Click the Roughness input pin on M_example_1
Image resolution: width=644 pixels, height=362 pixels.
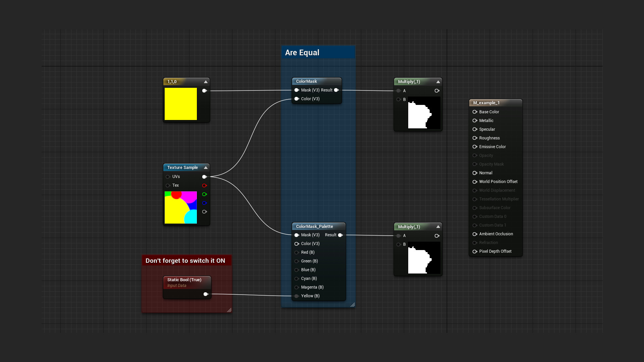point(475,138)
